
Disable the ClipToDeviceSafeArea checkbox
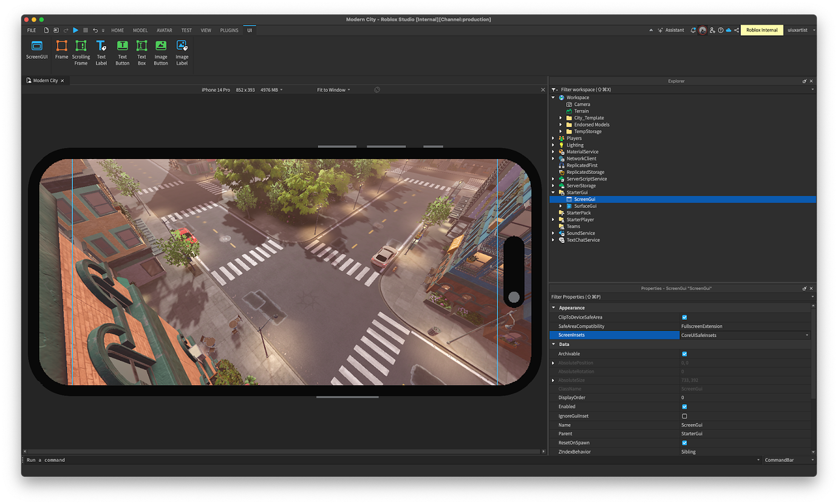point(685,317)
